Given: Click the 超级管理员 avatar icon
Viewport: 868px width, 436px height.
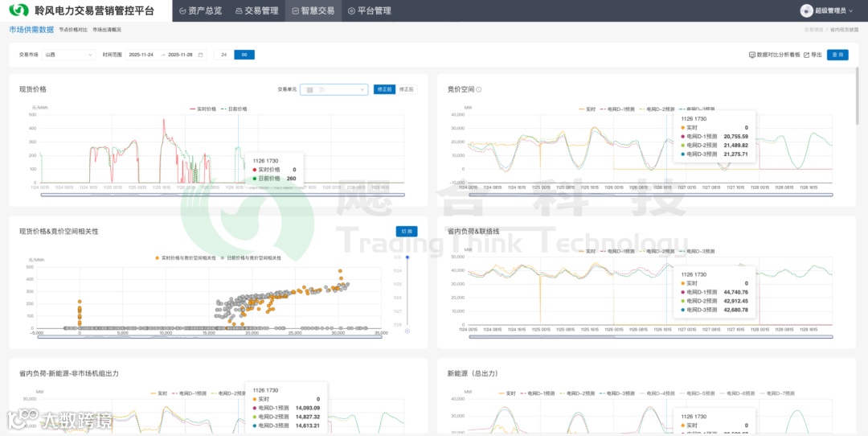Looking at the screenshot, I should (807, 10).
